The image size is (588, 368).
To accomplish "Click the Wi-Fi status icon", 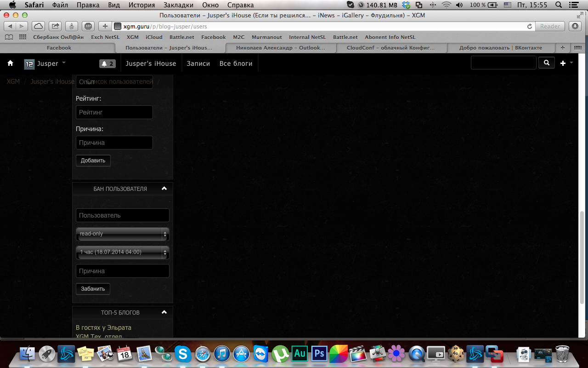I will click(x=446, y=5).
